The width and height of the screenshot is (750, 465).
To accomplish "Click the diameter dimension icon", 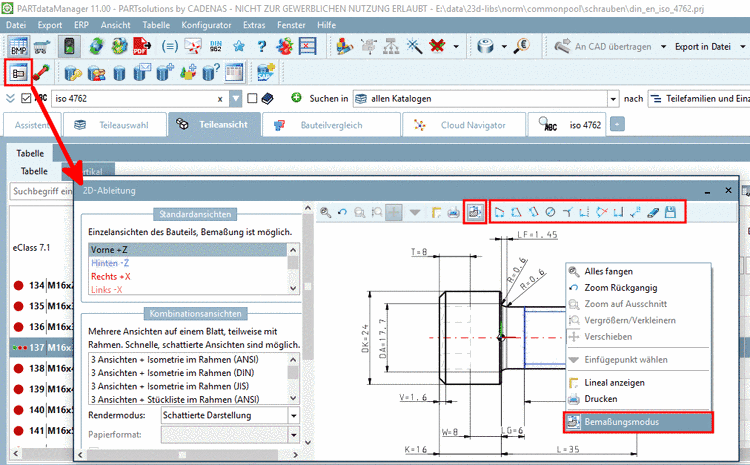I will 549,212.
